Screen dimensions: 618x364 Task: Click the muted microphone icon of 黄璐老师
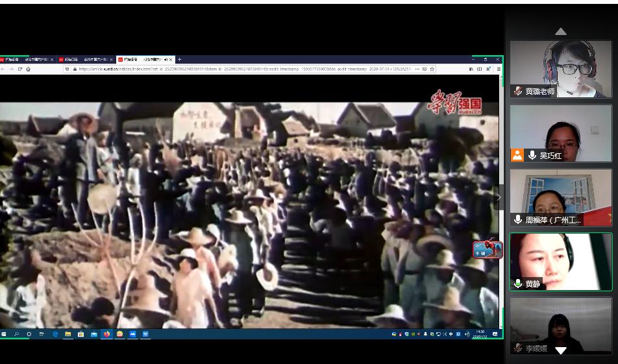pos(518,91)
